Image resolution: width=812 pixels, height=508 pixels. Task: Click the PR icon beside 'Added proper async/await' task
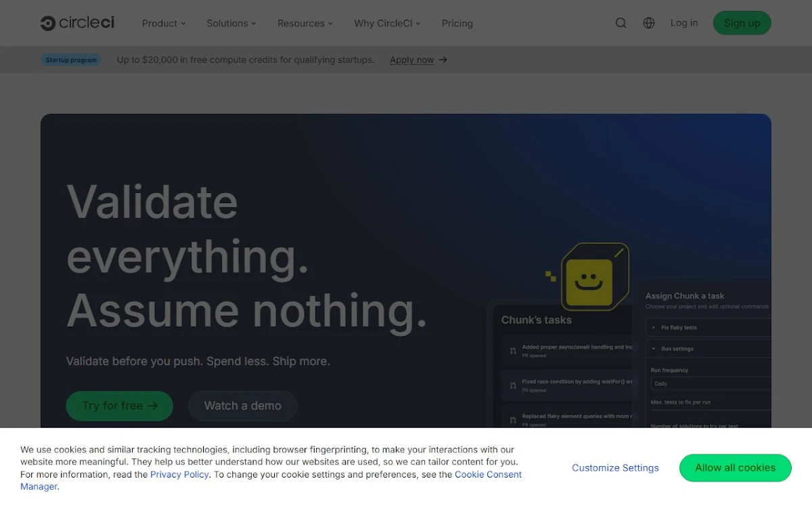513,351
